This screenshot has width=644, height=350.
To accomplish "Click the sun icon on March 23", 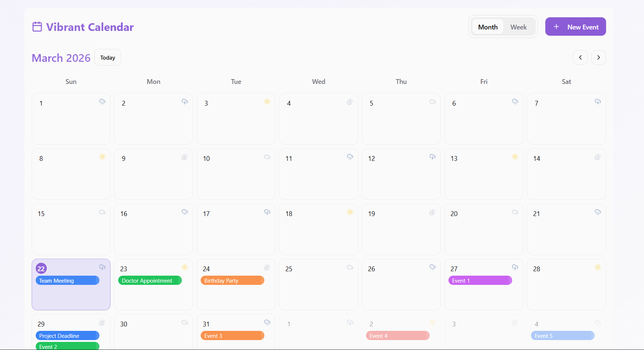I will tap(185, 267).
